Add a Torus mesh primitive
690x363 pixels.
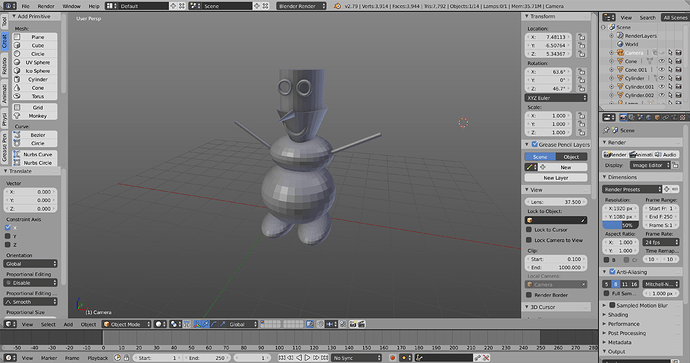35,96
